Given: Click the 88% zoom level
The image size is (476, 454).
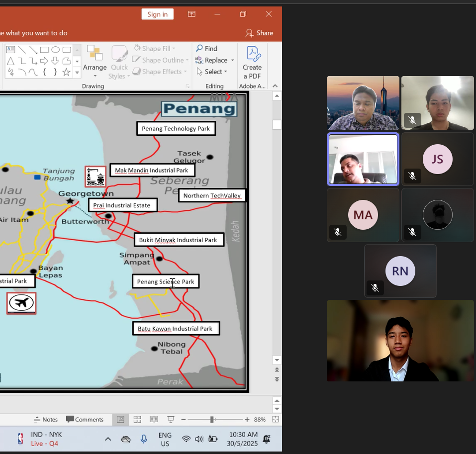Looking at the screenshot, I should coord(260,419).
